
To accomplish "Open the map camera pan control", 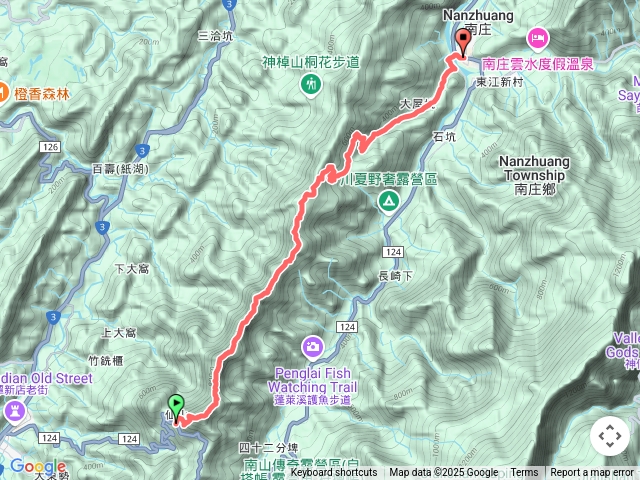I will (609, 436).
